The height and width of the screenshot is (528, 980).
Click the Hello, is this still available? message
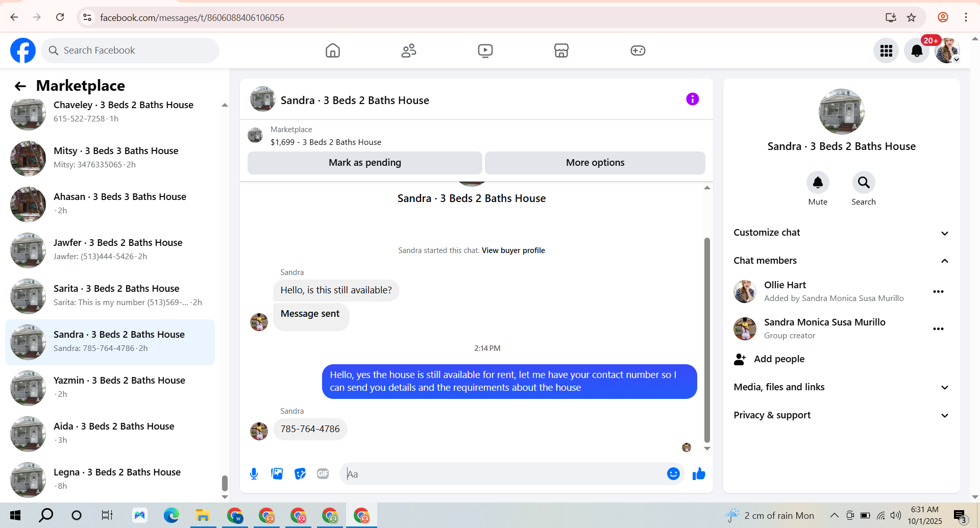click(x=336, y=290)
